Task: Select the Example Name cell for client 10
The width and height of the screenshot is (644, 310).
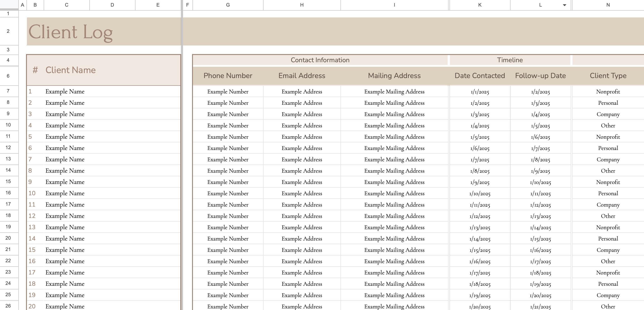Action: 112,193
